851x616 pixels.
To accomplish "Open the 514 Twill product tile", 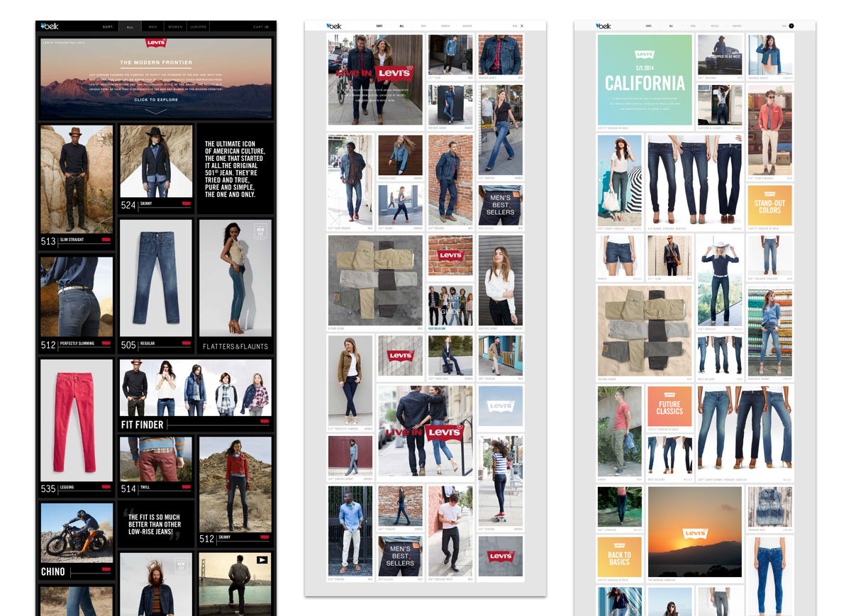I will (x=156, y=465).
